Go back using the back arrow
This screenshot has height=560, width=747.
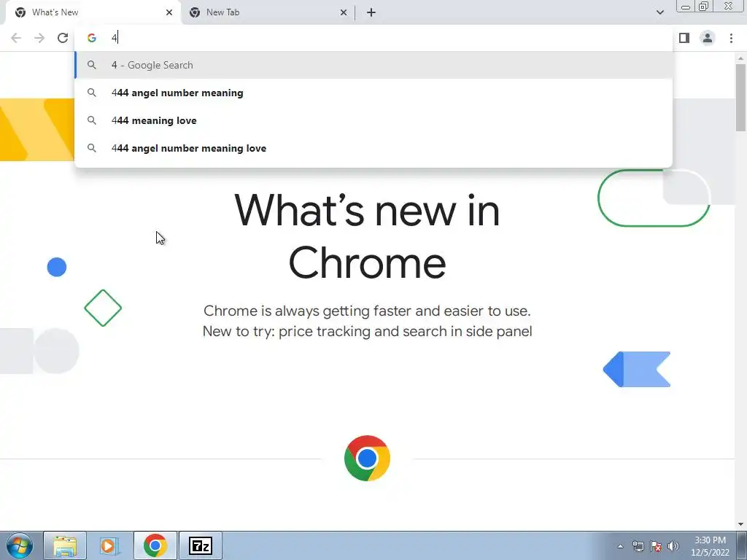(x=16, y=38)
